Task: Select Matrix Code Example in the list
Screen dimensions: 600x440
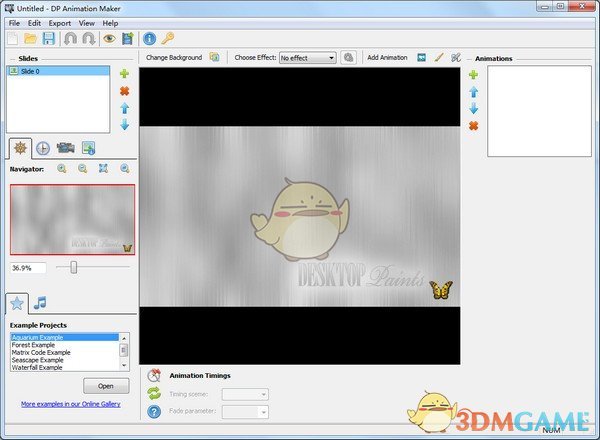Action: pyautogui.click(x=64, y=352)
